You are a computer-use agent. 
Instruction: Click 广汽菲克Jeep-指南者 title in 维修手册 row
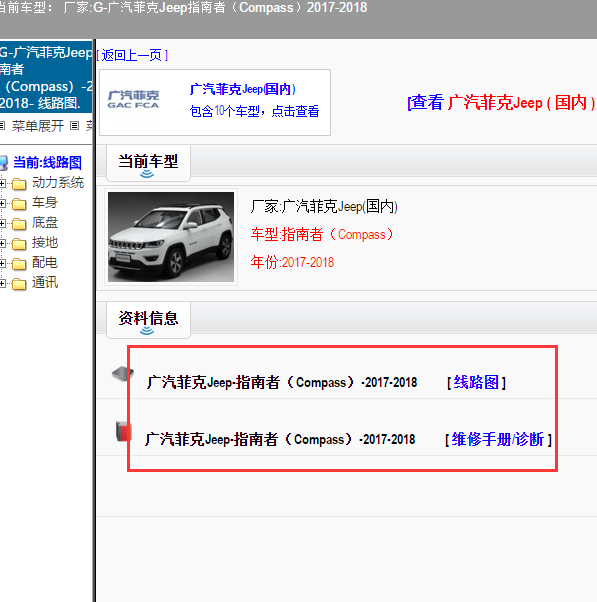pos(280,439)
